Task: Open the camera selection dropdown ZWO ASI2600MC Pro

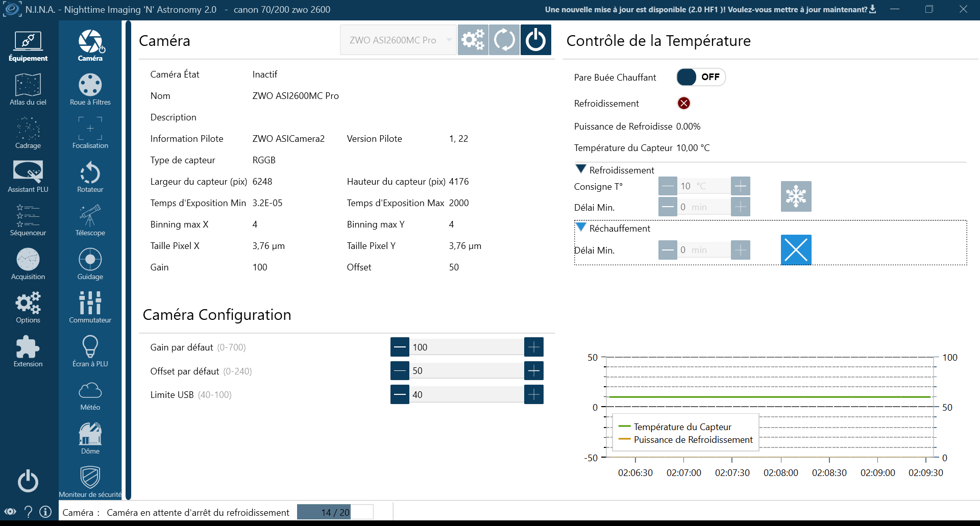Action: 398,40
